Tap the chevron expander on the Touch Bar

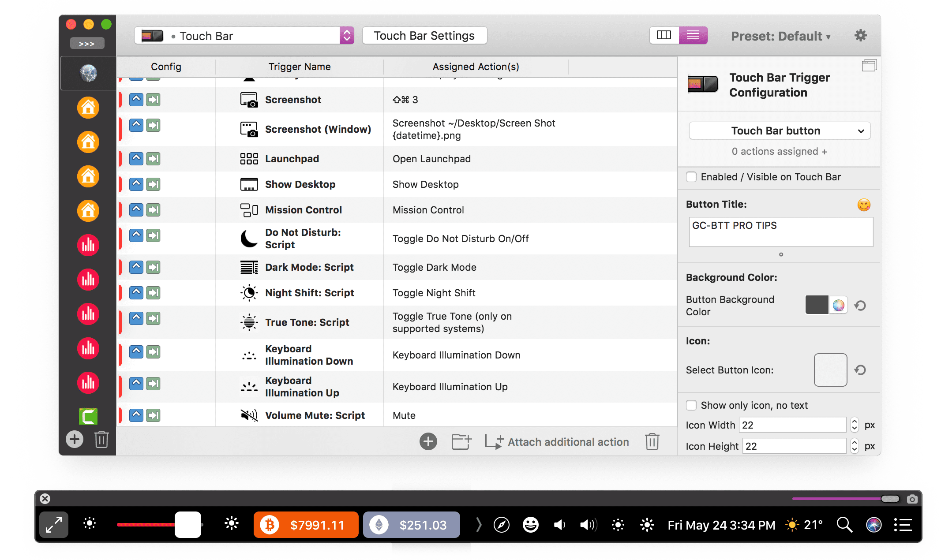479,525
